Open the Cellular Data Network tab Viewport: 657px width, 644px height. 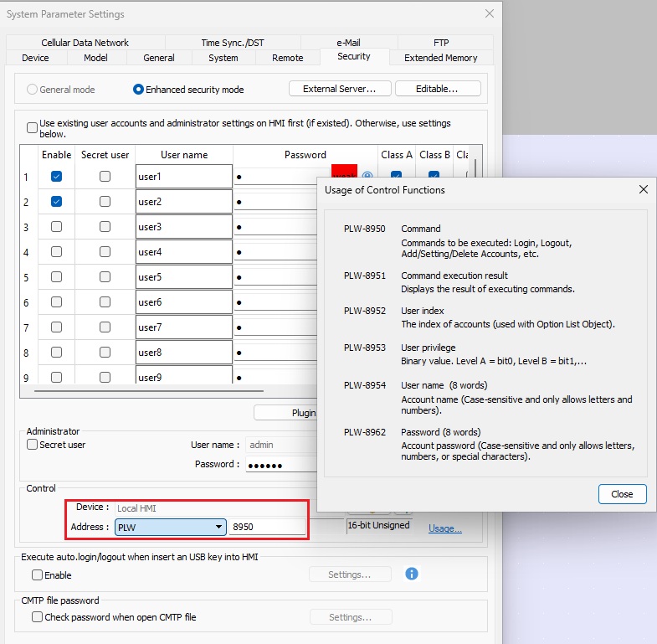(85, 43)
